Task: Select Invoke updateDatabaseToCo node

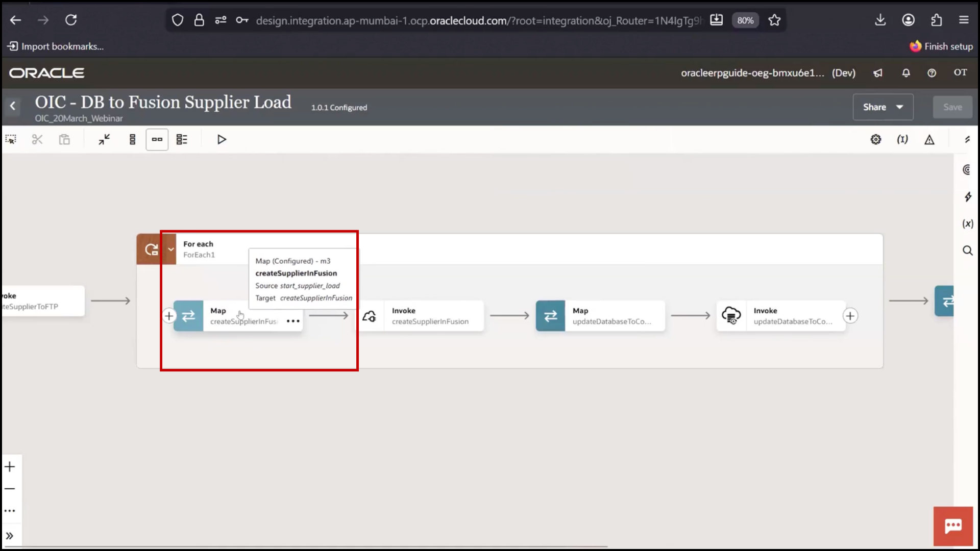Action: coord(781,316)
